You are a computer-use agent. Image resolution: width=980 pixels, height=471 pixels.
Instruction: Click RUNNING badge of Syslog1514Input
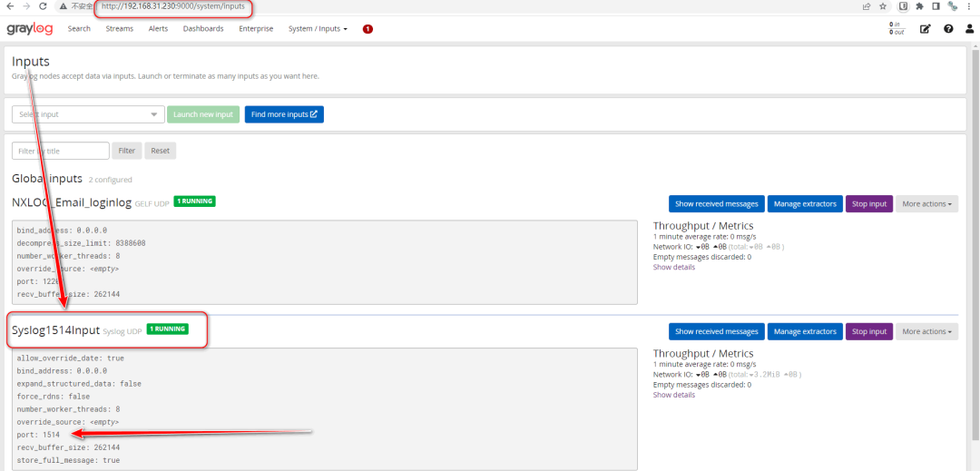[x=168, y=329]
